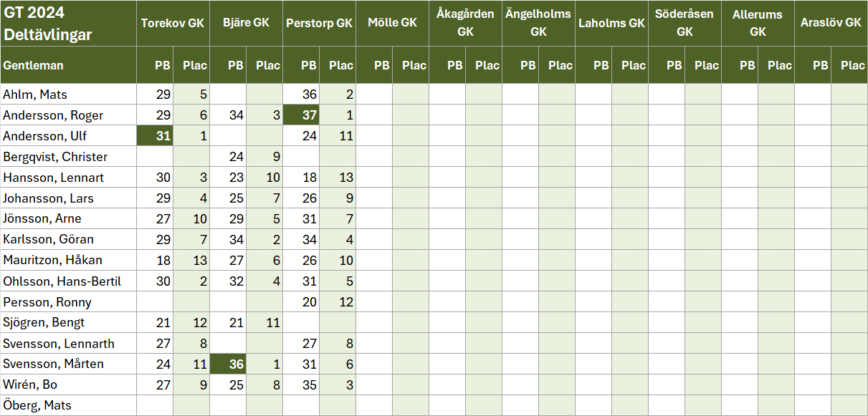Click the highlighted 36 score for Svensson, Mårten

click(229, 364)
